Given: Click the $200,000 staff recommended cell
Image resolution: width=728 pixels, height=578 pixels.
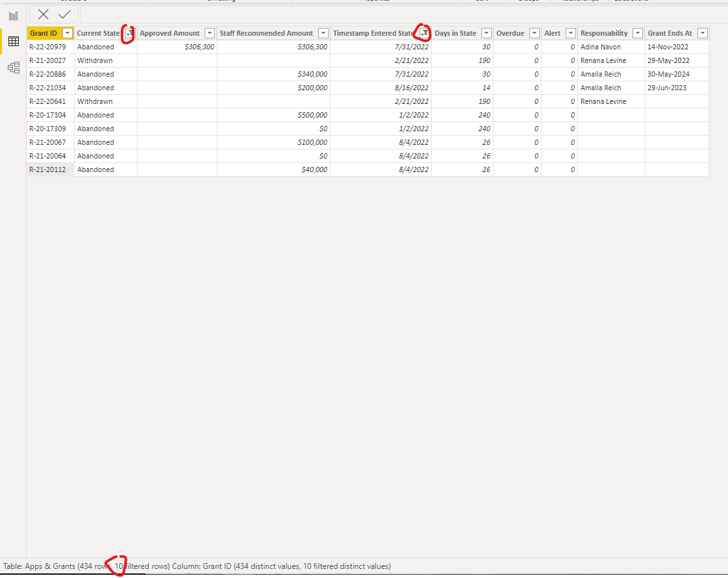Looking at the screenshot, I should pyautogui.click(x=274, y=88).
